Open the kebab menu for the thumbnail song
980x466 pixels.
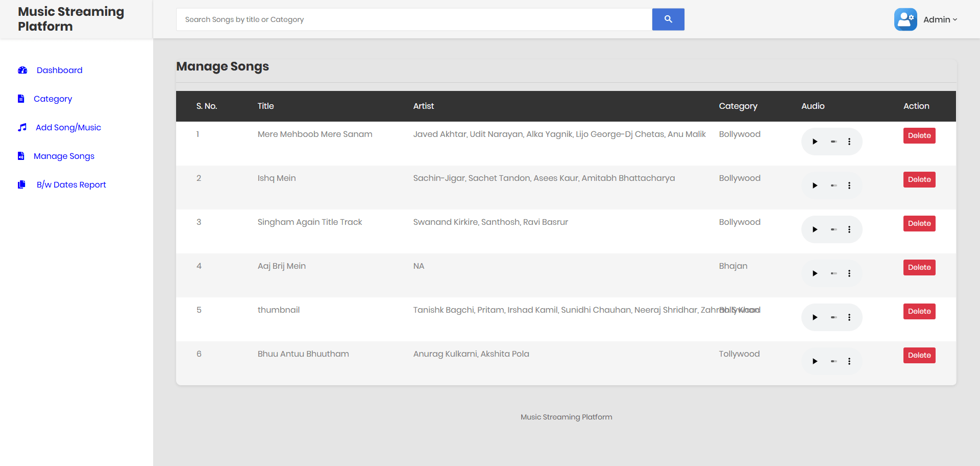[x=849, y=317]
